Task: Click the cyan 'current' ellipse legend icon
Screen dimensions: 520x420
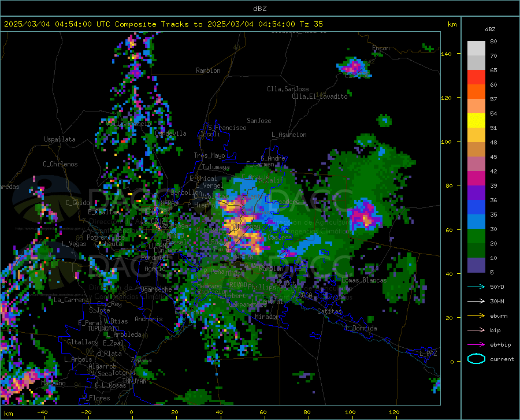Action: coord(476,359)
